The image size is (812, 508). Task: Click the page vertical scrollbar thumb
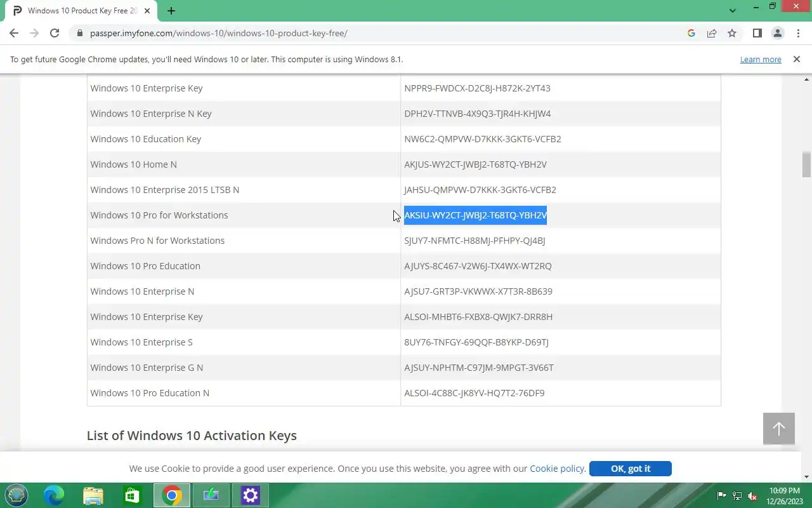pyautogui.click(x=806, y=164)
